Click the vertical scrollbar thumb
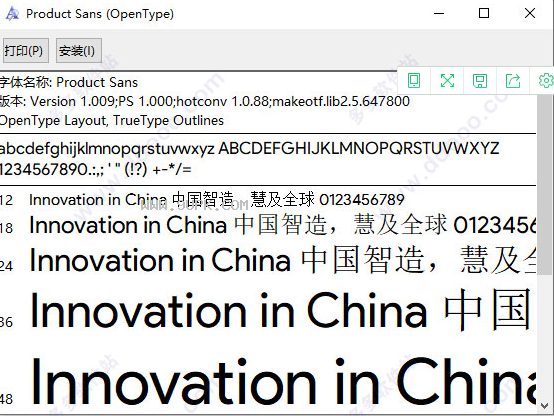The image size is (554, 416). click(544, 184)
